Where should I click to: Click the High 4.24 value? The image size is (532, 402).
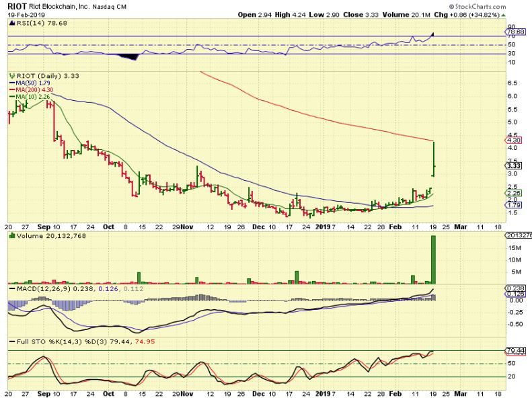(291, 15)
